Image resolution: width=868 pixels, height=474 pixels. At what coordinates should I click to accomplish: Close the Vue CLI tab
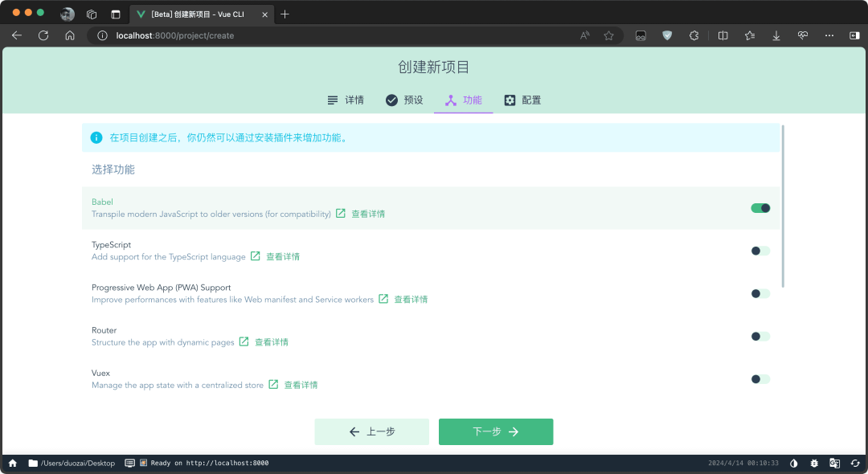(x=264, y=14)
